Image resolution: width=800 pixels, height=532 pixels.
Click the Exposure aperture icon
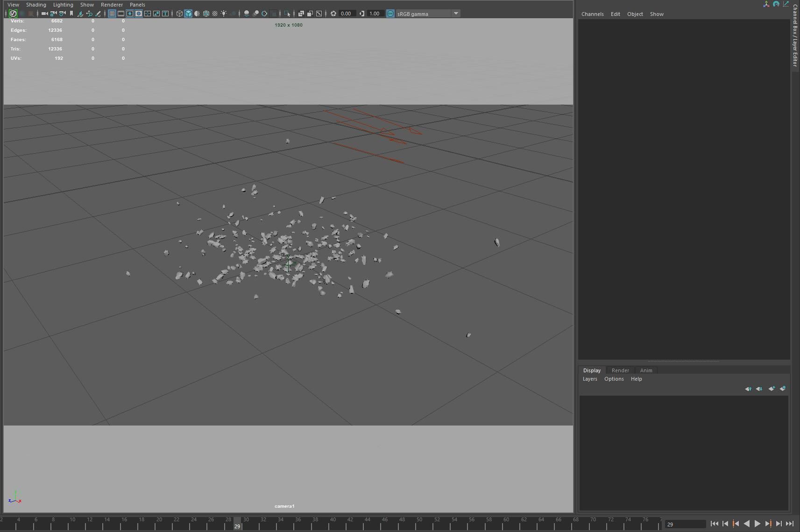[x=333, y=14]
